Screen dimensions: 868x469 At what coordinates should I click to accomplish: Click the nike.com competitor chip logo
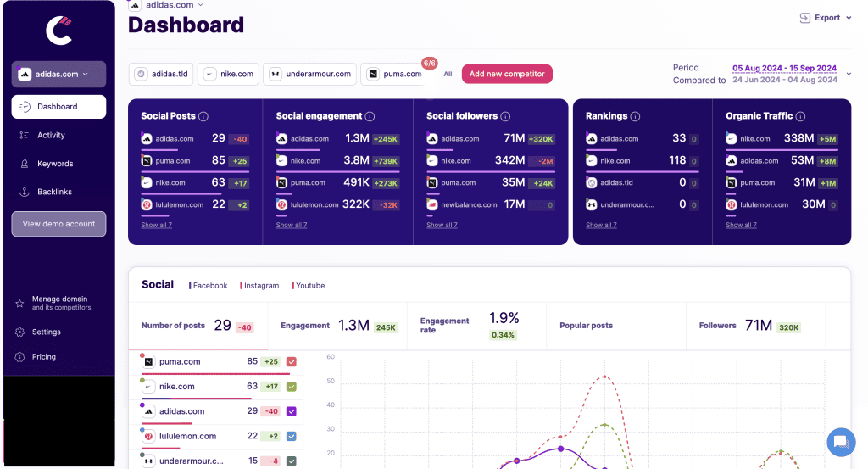point(210,74)
